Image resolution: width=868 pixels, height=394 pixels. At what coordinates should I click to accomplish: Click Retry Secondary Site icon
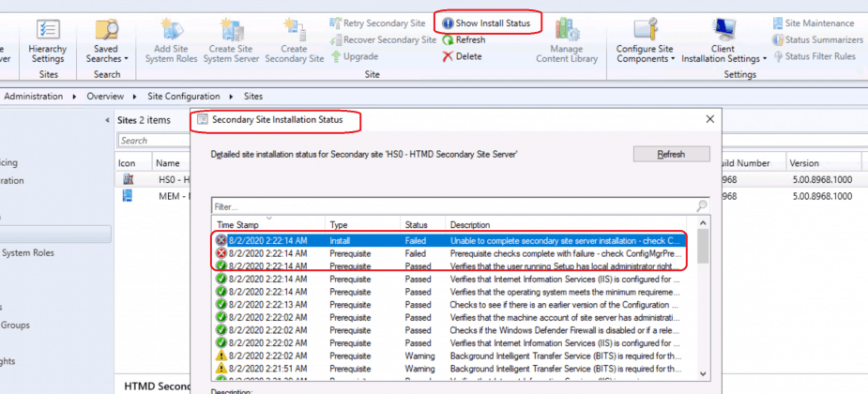[338, 23]
